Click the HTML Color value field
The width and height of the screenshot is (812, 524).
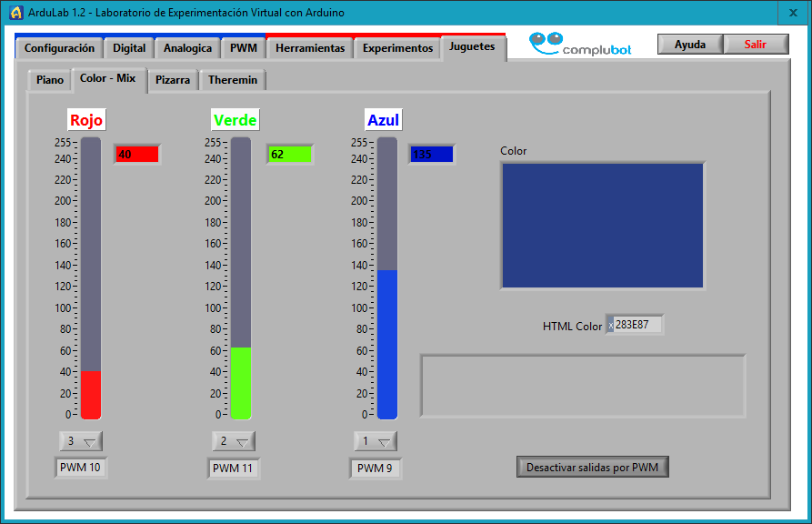click(637, 325)
